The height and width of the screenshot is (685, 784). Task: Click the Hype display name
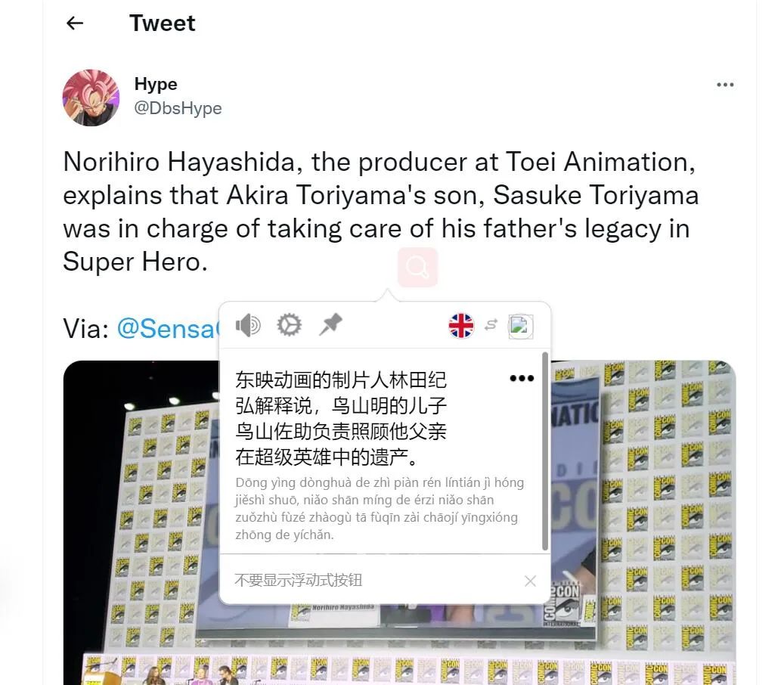coord(156,84)
